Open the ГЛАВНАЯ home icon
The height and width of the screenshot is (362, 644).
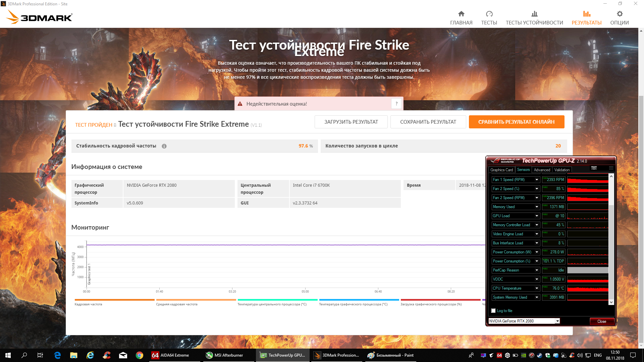pyautogui.click(x=461, y=14)
